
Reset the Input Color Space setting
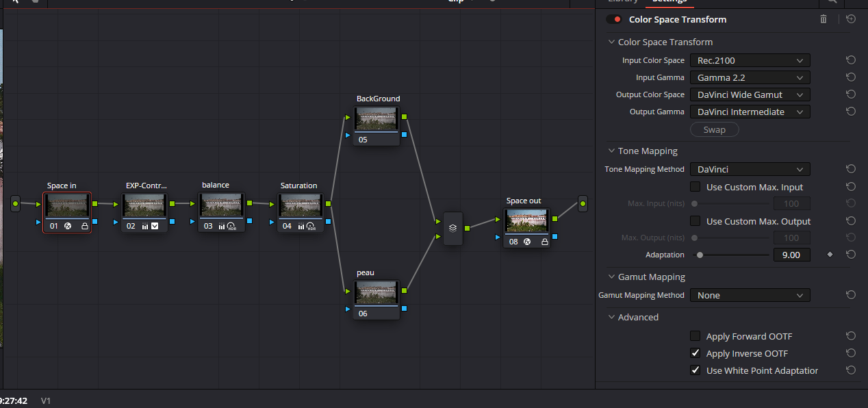pos(850,60)
